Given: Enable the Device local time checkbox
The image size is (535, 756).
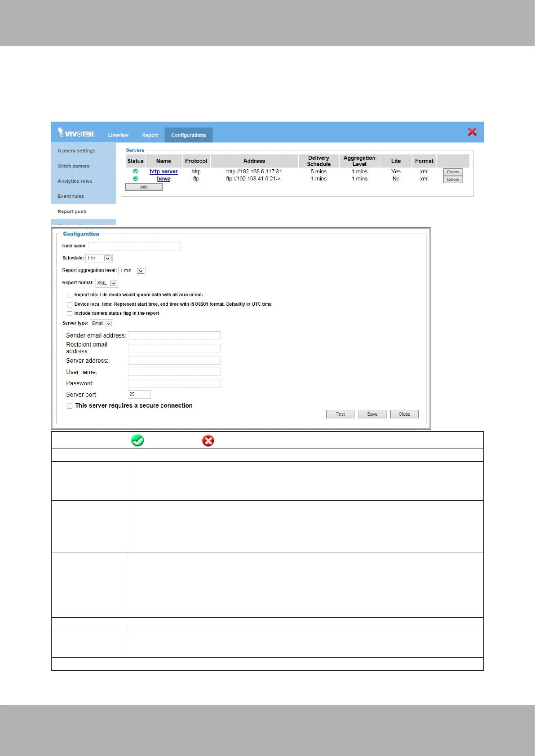Looking at the screenshot, I should click(x=70, y=304).
